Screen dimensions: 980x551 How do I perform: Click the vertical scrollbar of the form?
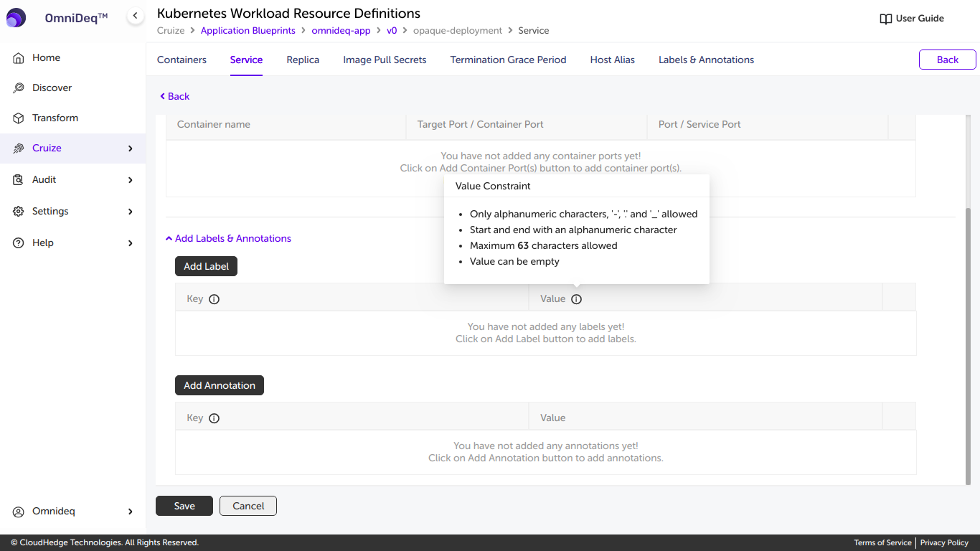968,344
